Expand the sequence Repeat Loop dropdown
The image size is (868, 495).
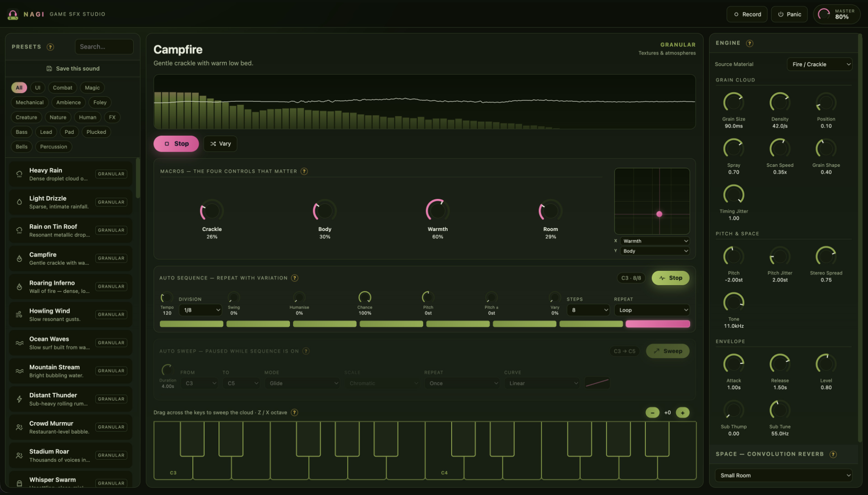pos(652,310)
